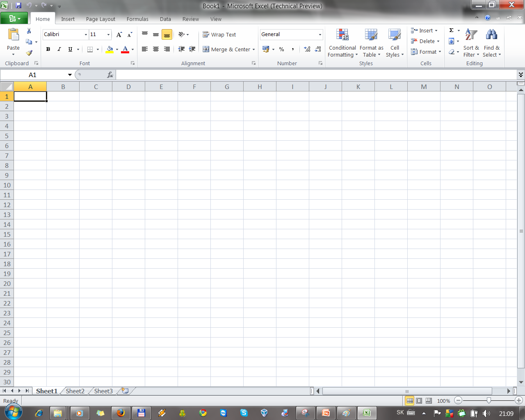Toggle Italic formatting
525x420 pixels.
pos(59,49)
